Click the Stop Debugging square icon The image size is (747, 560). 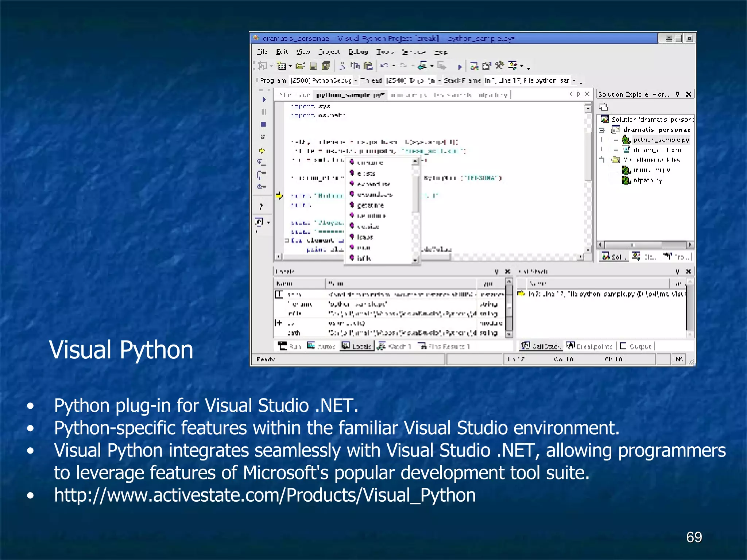[263, 124]
